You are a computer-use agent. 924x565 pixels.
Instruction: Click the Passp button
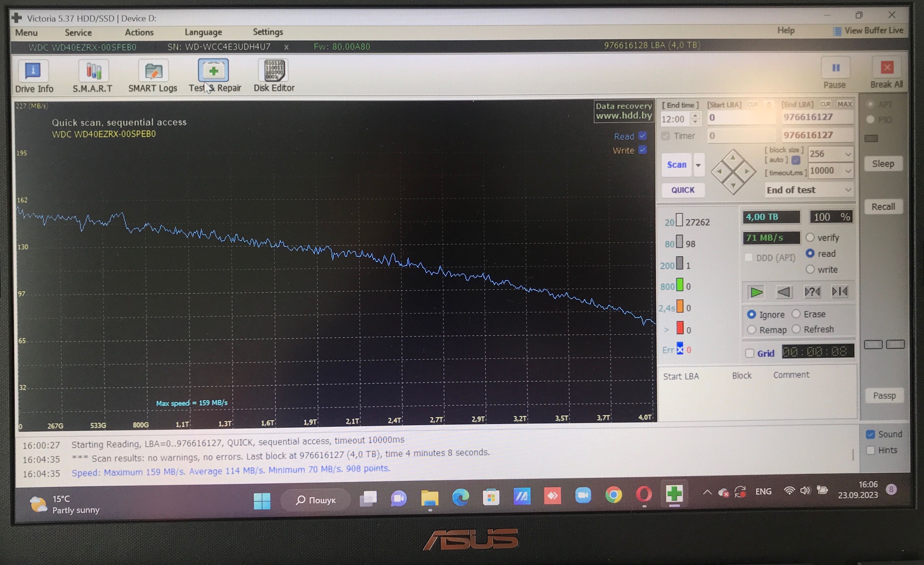[x=884, y=396]
